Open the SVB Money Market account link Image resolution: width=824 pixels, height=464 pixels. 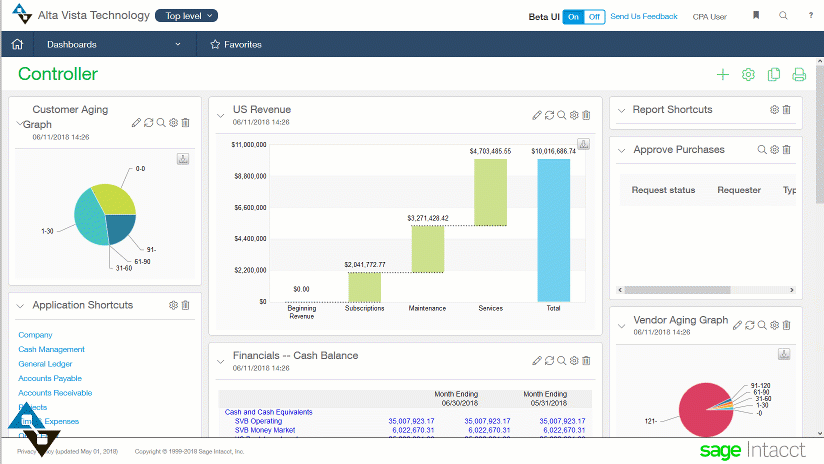point(265,430)
